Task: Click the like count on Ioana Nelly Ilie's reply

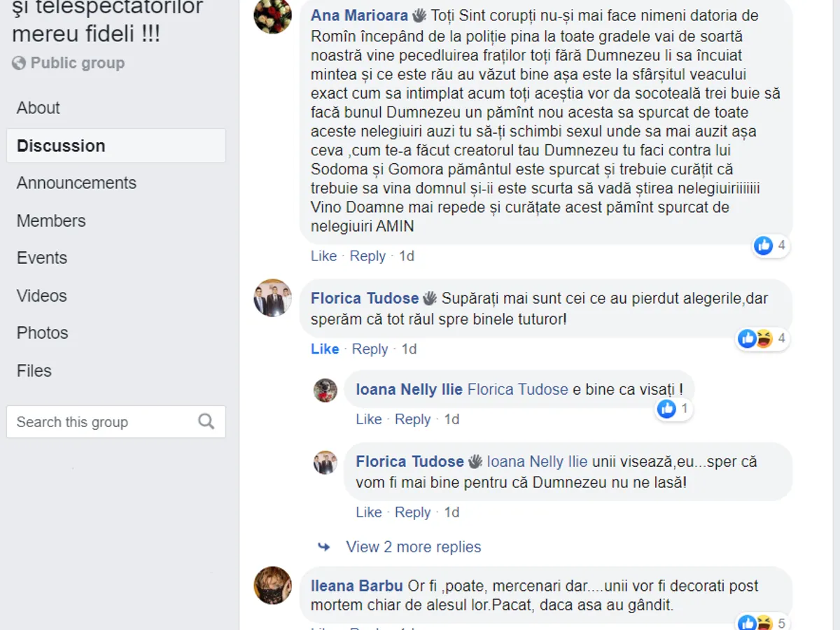Action: click(x=673, y=409)
